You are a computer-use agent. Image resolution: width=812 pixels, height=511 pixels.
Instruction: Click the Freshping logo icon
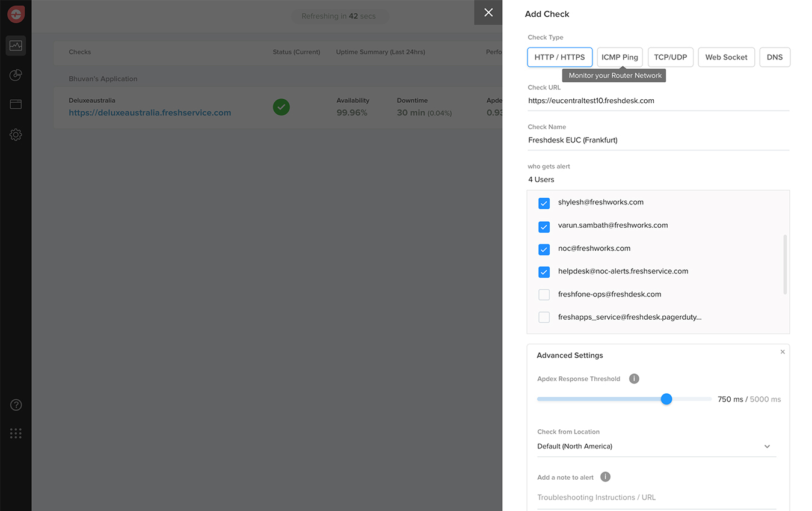tap(16, 14)
